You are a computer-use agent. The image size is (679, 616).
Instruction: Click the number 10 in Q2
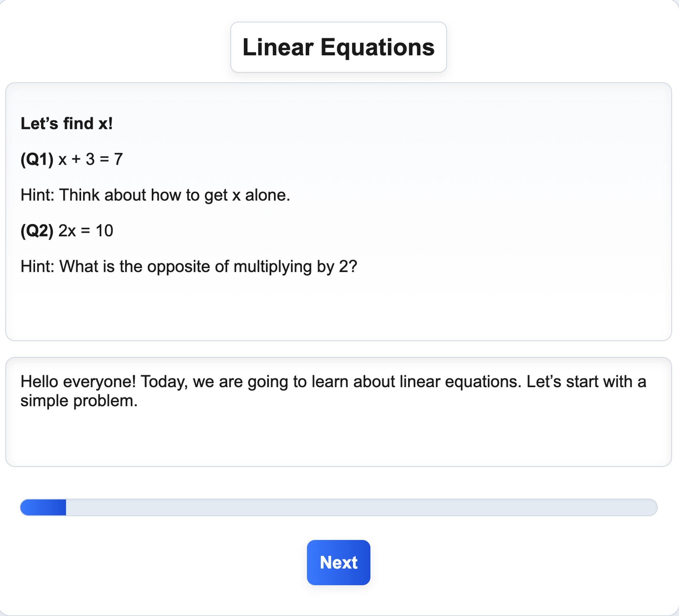click(104, 231)
